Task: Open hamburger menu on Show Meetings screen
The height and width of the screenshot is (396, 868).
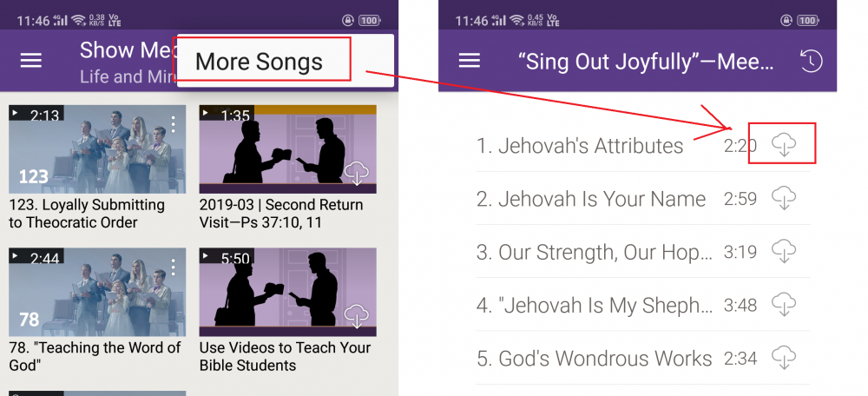Action: tap(31, 60)
